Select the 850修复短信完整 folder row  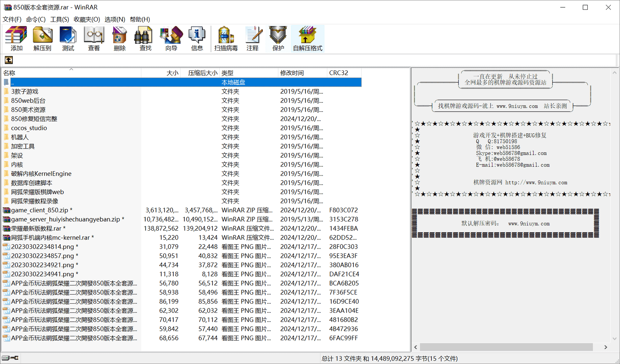182,119
